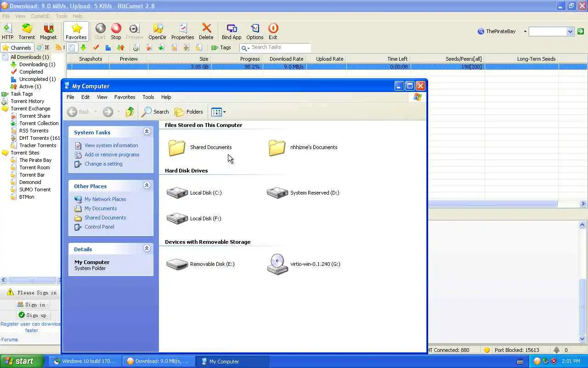Click Change a setting link

[103, 164]
